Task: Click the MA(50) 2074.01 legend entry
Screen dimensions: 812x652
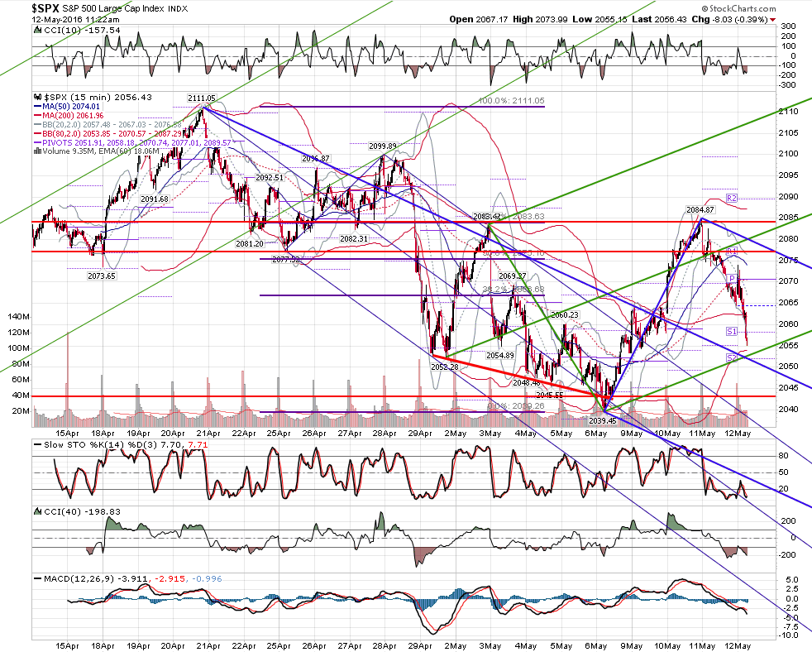Action: coord(71,106)
